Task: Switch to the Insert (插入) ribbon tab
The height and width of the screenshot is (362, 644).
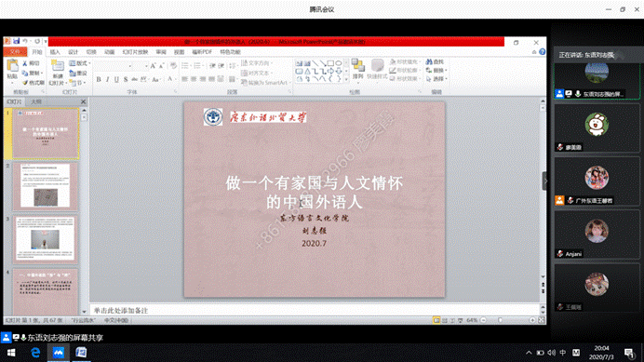Action: coord(55,52)
